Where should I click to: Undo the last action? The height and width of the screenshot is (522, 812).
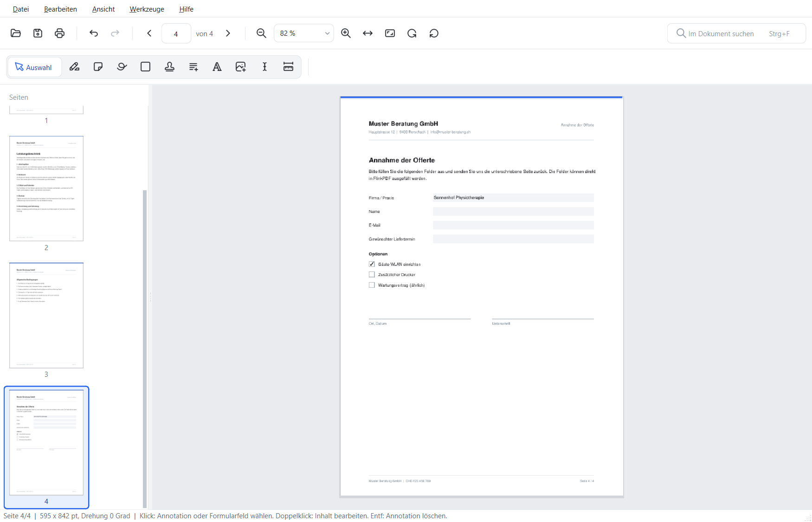pos(94,33)
